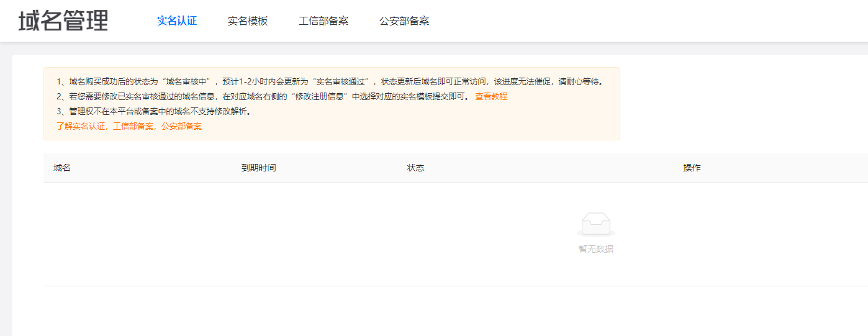Click the 域名管理 page title
The image size is (868, 336).
click(63, 20)
